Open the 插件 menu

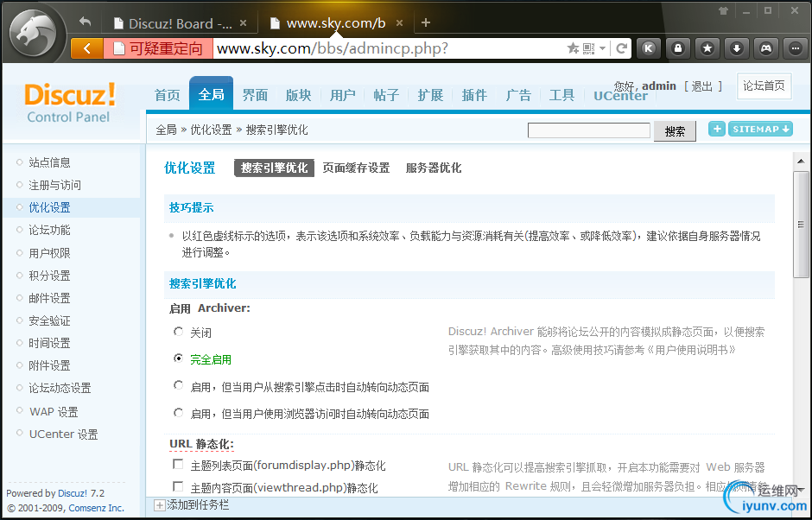pyautogui.click(x=474, y=95)
